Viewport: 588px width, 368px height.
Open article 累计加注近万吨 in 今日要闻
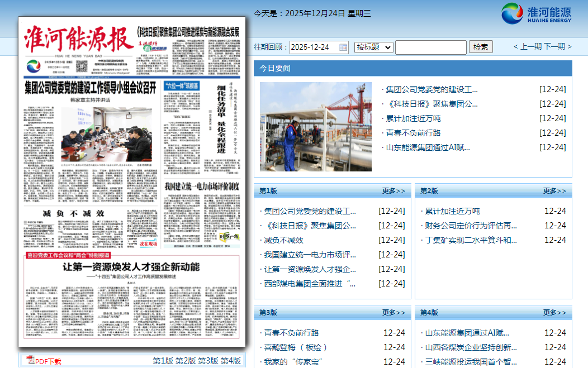click(413, 118)
